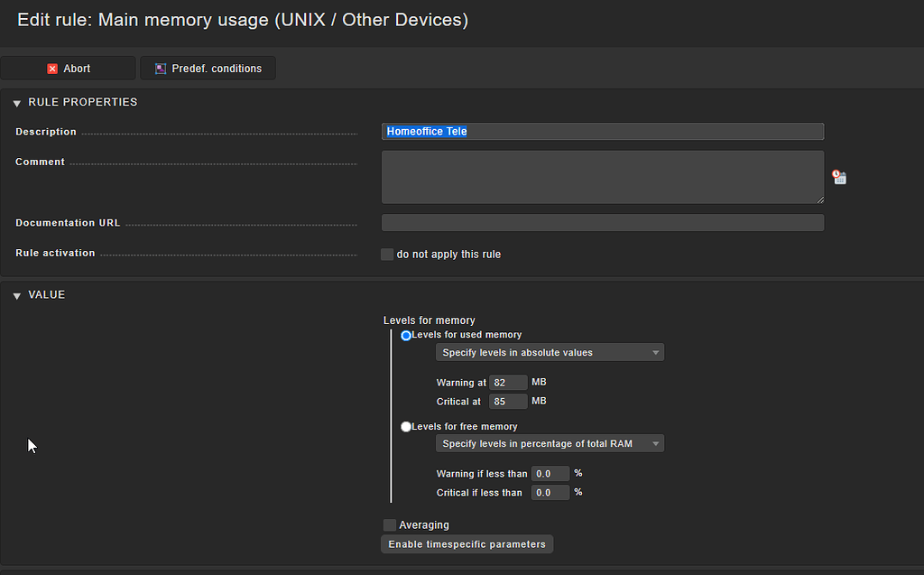Click the 'Warning if less than' percentage field
The width and height of the screenshot is (924, 575).
coord(550,474)
